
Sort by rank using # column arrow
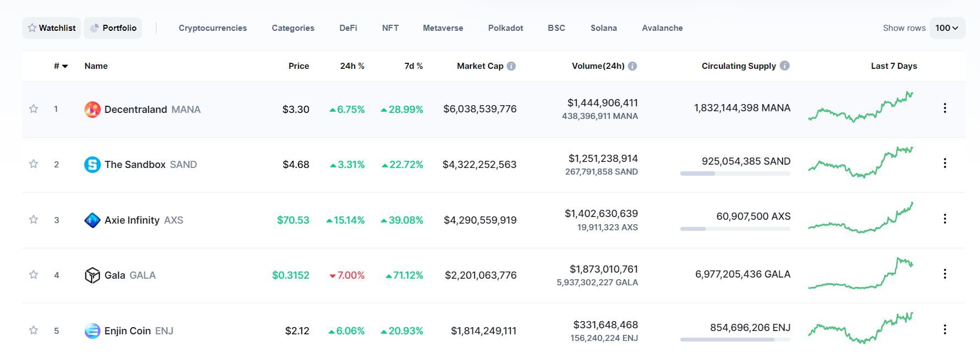tap(65, 66)
